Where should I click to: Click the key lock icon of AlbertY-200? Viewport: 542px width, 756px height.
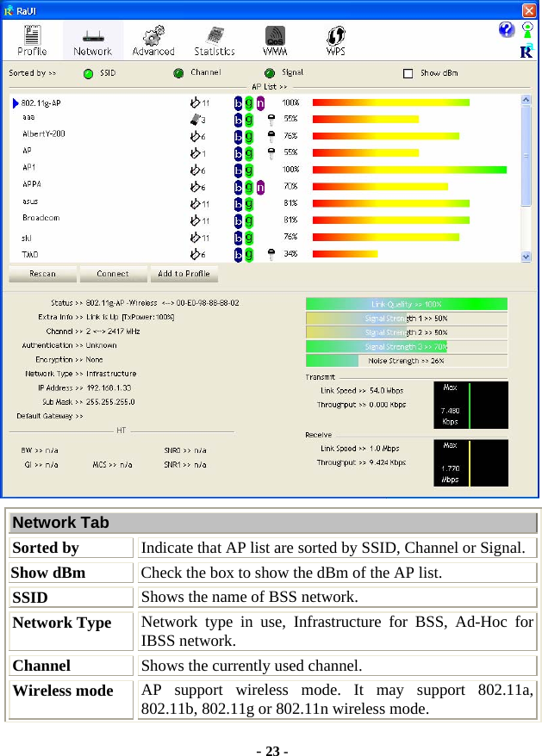(x=271, y=136)
